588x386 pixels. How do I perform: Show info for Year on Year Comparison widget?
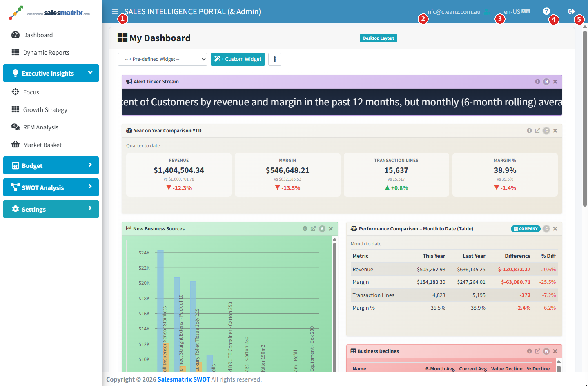[529, 131]
